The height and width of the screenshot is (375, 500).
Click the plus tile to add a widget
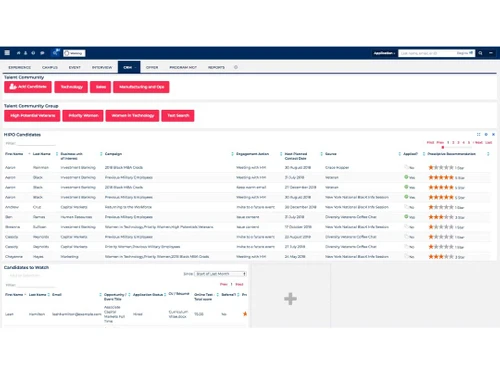pos(290,299)
